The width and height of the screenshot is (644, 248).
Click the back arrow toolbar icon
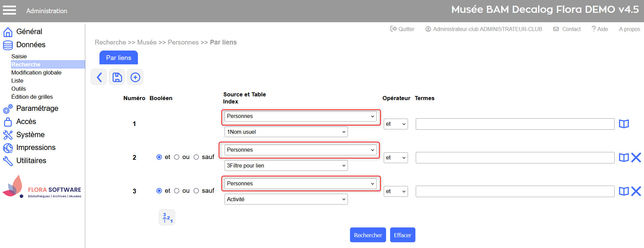[99, 77]
